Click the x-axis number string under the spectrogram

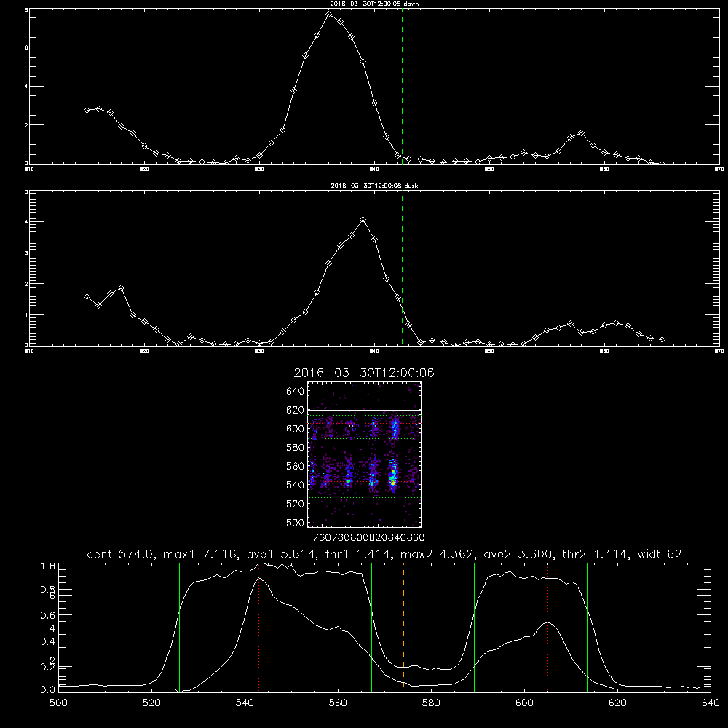pyautogui.click(x=368, y=537)
